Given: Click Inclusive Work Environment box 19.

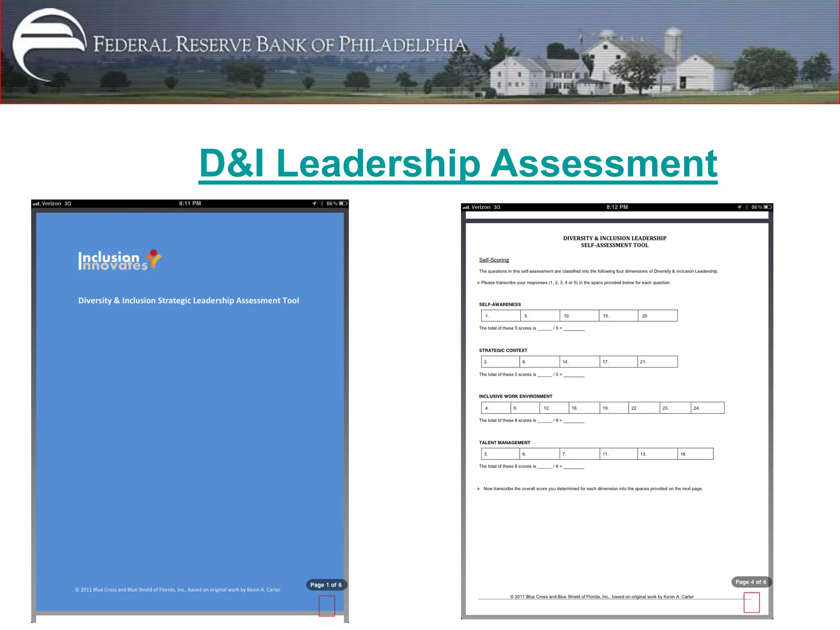Looking at the screenshot, I should click(614, 408).
